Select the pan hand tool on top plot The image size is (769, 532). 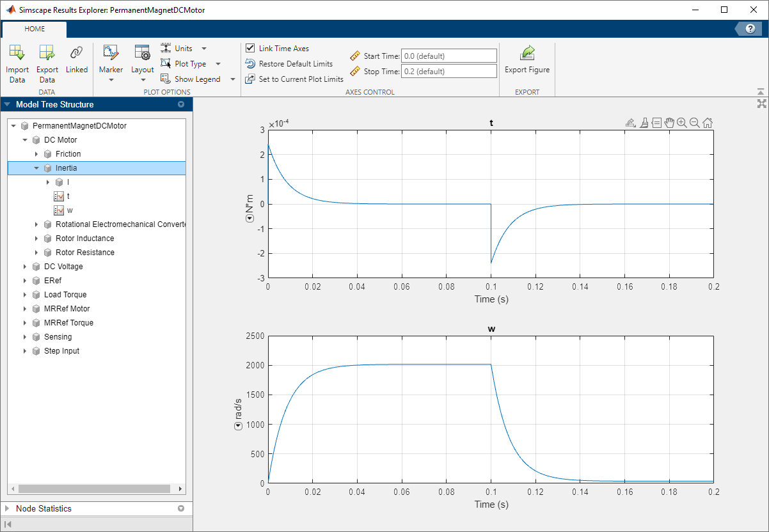pyautogui.click(x=669, y=123)
